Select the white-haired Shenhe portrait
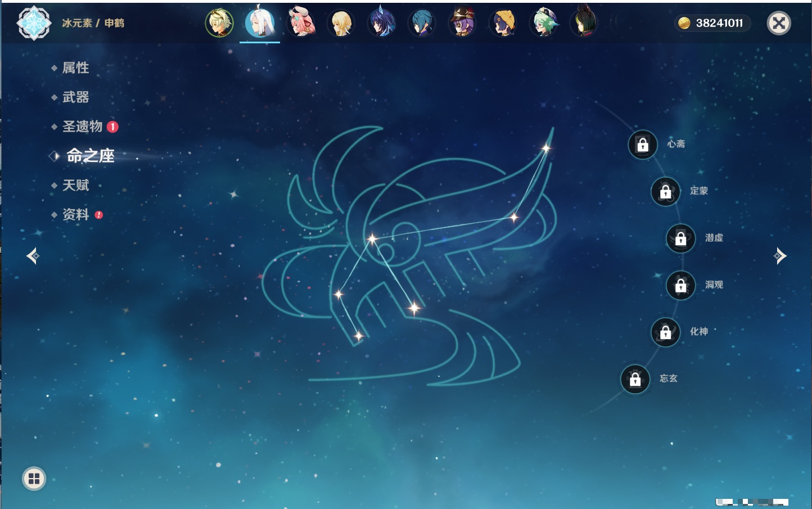Image resolution: width=812 pixels, height=509 pixels. [260, 22]
